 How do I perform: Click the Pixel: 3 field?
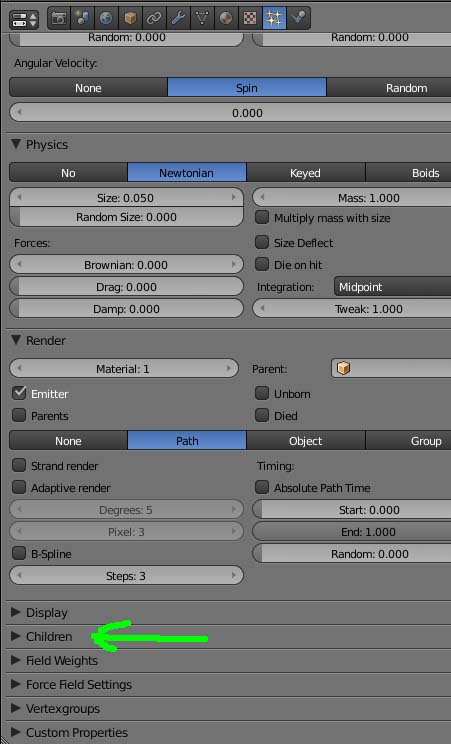tap(126, 531)
